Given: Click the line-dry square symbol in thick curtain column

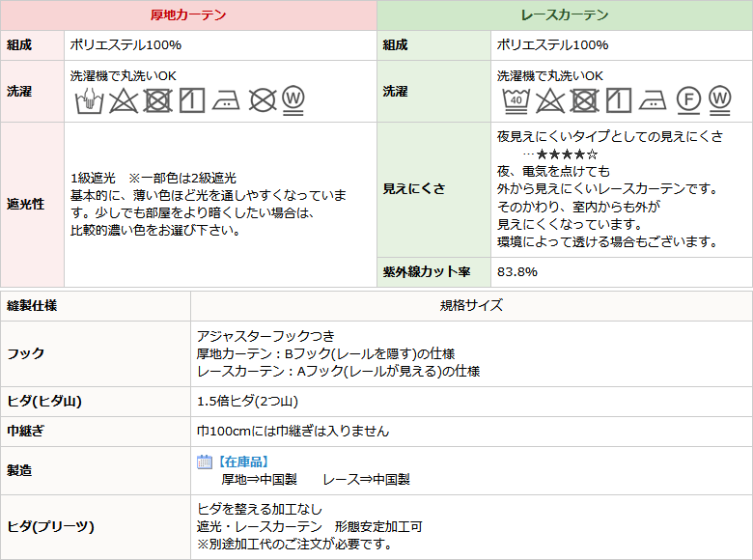Looking at the screenshot, I should [192, 99].
